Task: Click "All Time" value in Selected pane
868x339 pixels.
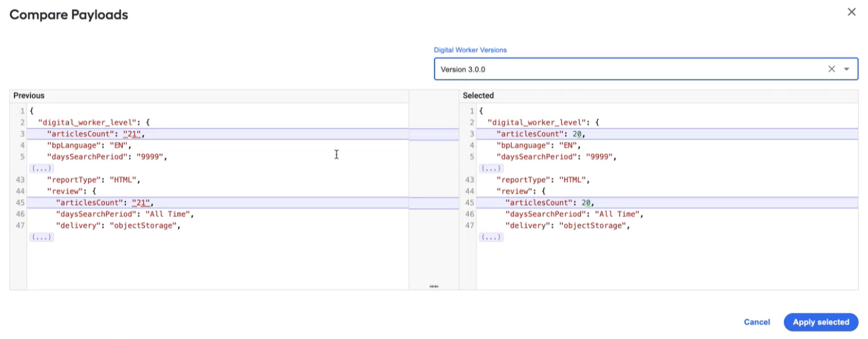Action: [617, 214]
